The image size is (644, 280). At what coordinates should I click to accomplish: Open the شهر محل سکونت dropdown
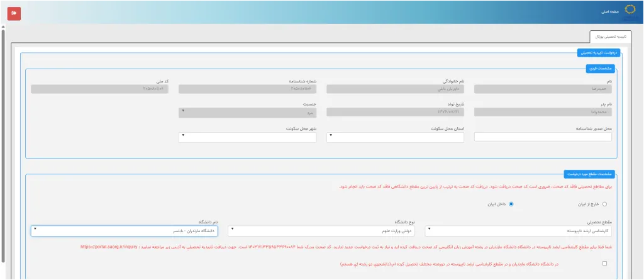(248, 137)
